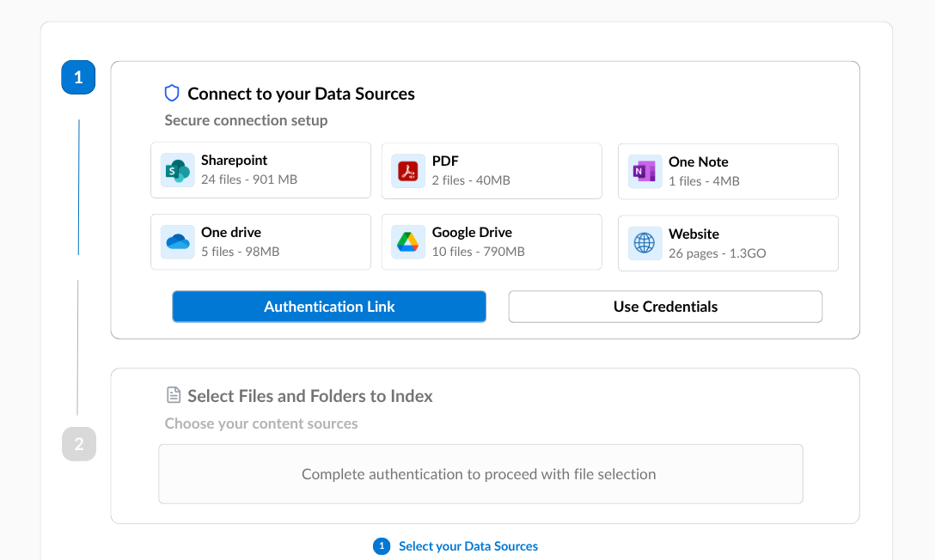Select step 1 badge in the stepper
This screenshot has width=935, height=560.
click(78, 76)
